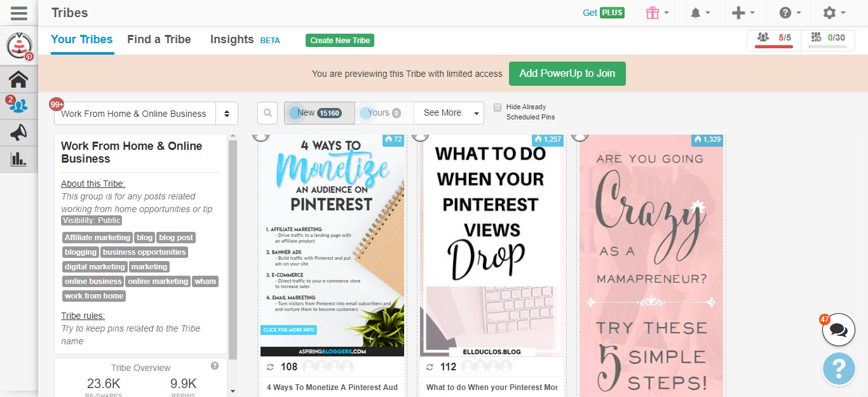Open the Tribes people icon in sidebar
This screenshot has height=397, width=868.
tap(18, 105)
